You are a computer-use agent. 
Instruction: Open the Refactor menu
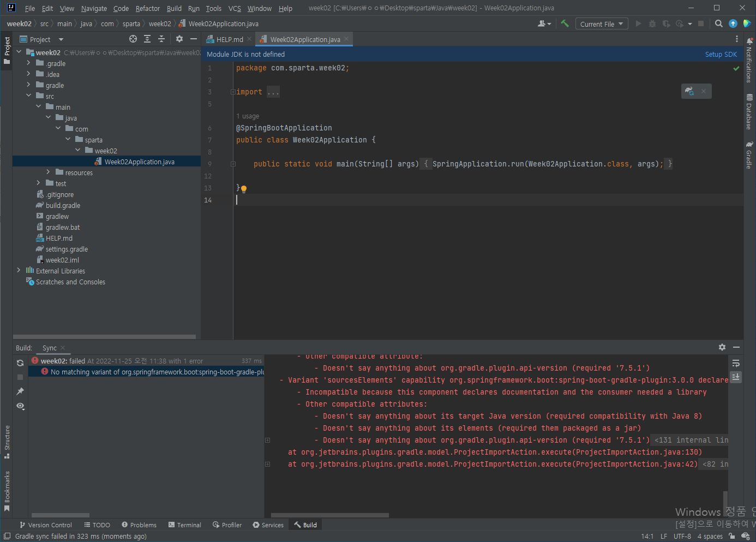(x=148, y=8)
